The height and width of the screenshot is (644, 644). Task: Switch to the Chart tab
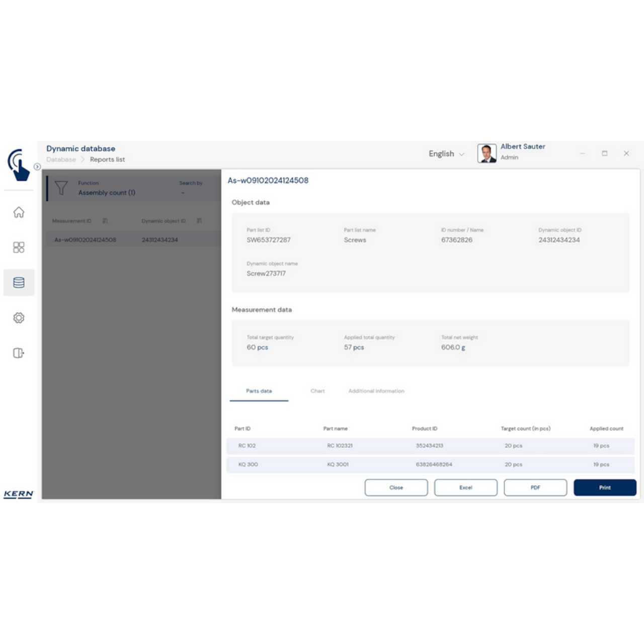point(317,391)
